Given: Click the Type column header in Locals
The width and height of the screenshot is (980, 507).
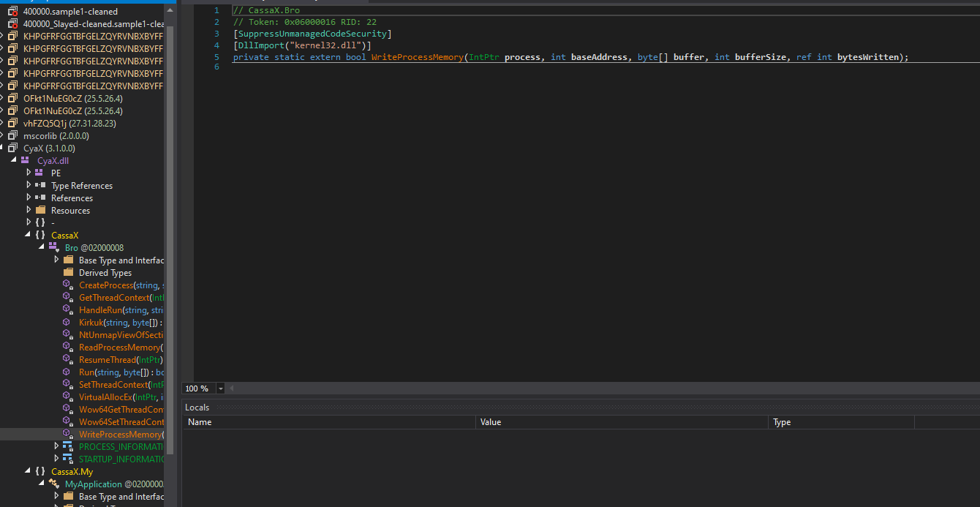Looking at the screenshot, I should (x=841, y=422).
